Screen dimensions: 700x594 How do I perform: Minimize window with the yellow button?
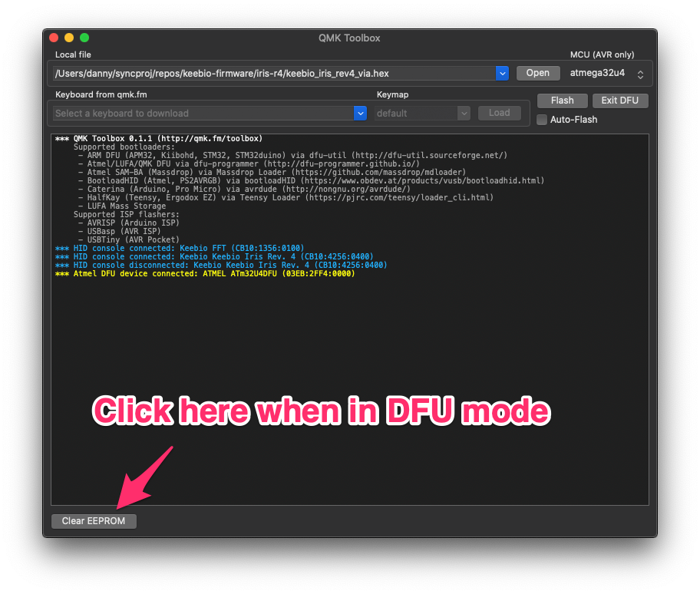[x=69, y=38]
